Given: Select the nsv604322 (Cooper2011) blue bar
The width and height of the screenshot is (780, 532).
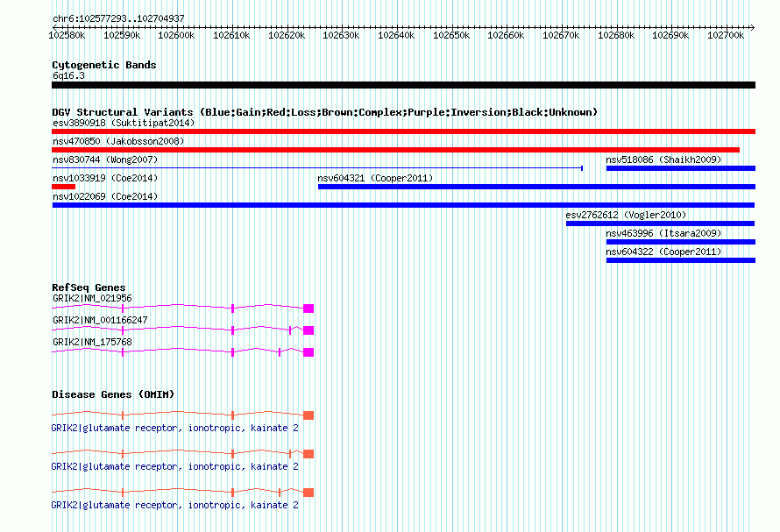Looking at the screenshot, I should (680, 260).
